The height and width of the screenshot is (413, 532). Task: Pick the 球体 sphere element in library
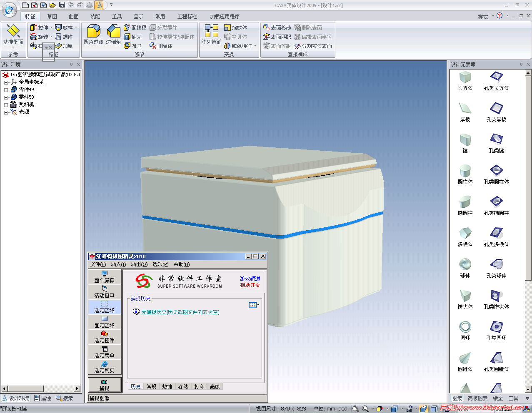pos(465,269)
